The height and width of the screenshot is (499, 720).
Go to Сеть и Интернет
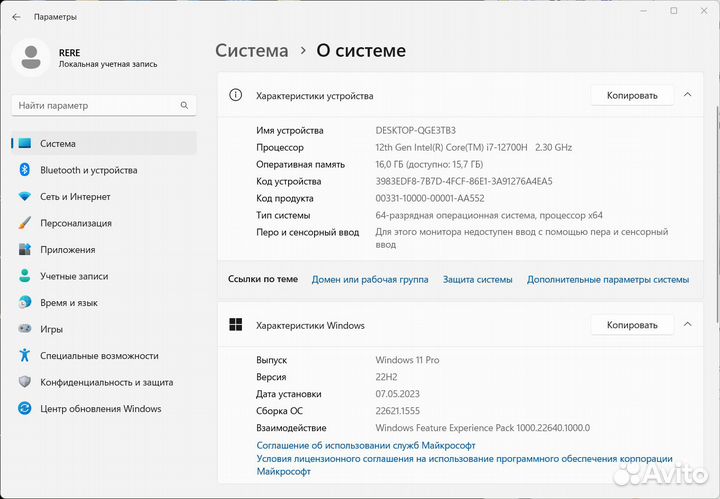coord(104,196)
